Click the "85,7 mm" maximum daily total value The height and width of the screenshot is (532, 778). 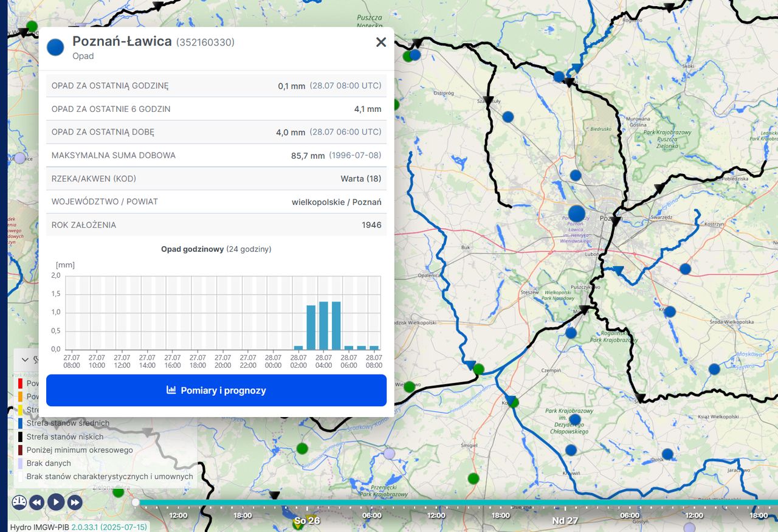308,156
